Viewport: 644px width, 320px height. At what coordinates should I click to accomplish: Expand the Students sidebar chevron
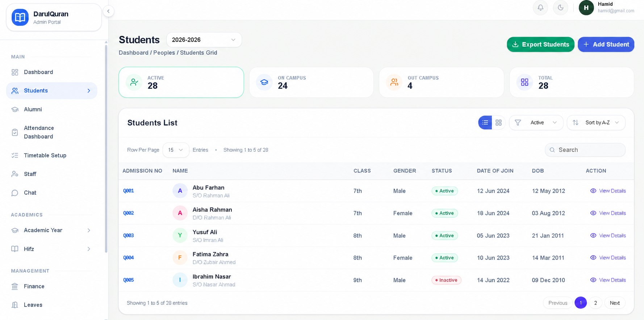[x=89, y=91]
